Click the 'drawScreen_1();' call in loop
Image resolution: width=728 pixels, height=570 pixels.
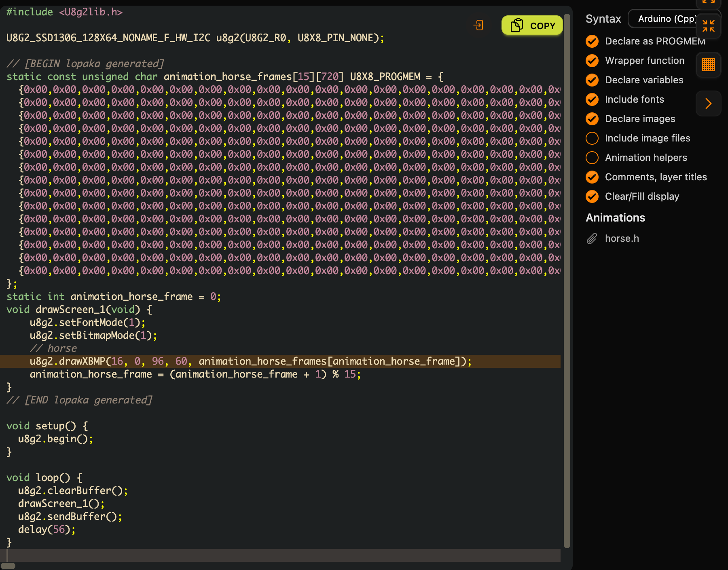[61, 504]
